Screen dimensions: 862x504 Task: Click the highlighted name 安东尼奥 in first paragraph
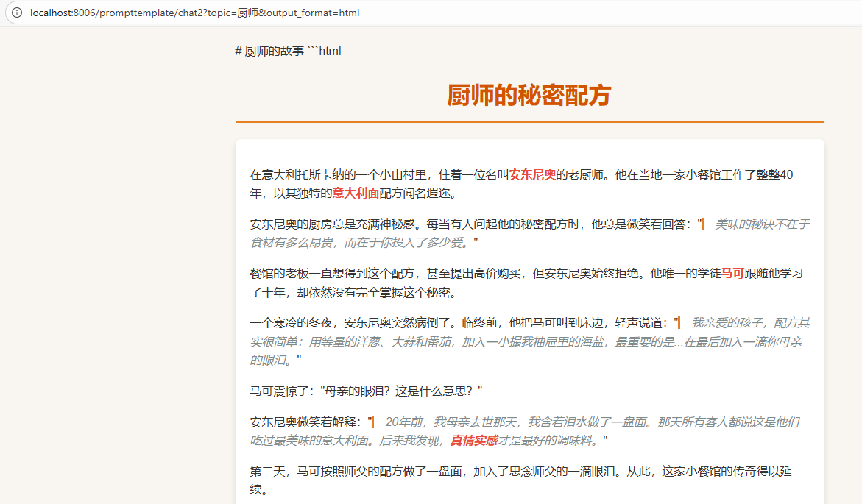click(532, 175)
